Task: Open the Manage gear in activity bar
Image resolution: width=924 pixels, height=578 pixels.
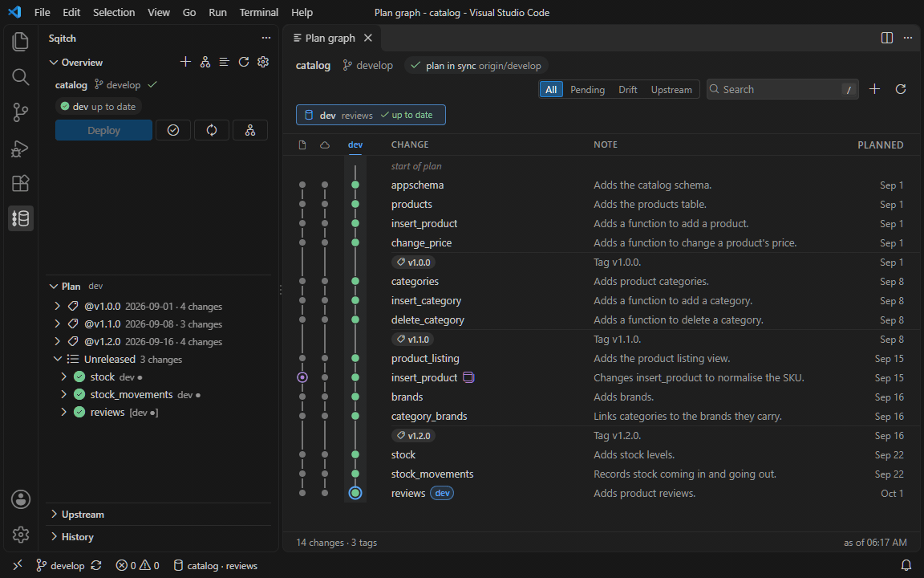Action: (21, 535)
